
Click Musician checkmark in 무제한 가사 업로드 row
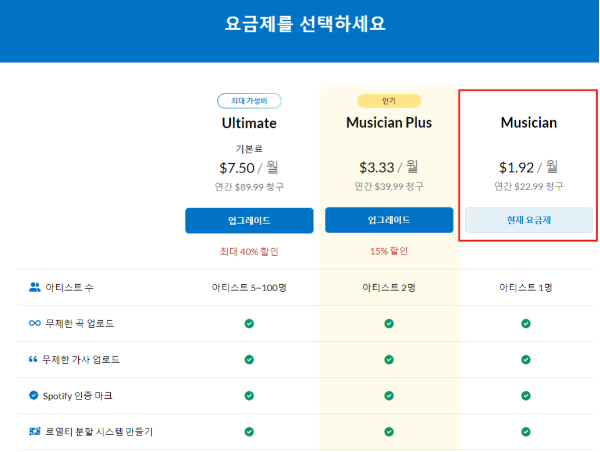tap(526, 360)
